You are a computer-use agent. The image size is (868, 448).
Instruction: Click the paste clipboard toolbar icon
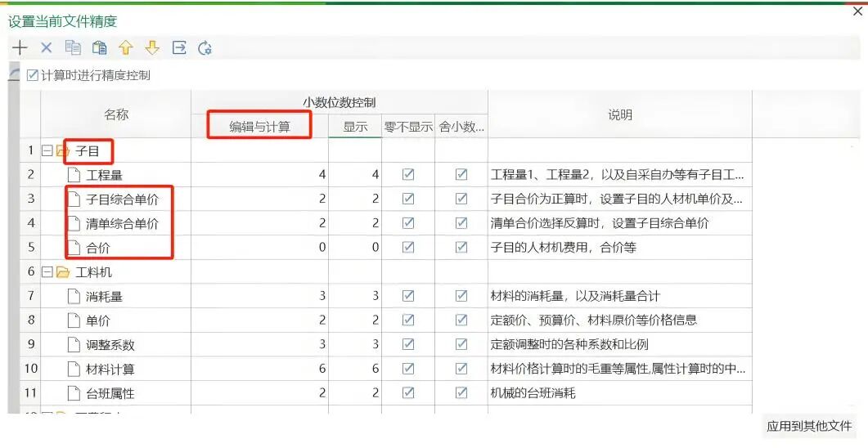100,48
